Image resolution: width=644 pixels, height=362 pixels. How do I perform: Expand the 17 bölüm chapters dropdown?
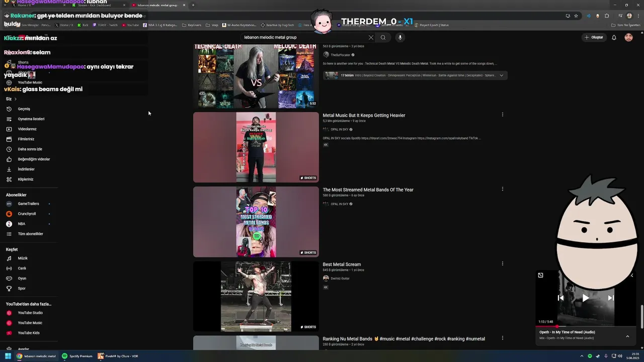[x=501, y=75]
